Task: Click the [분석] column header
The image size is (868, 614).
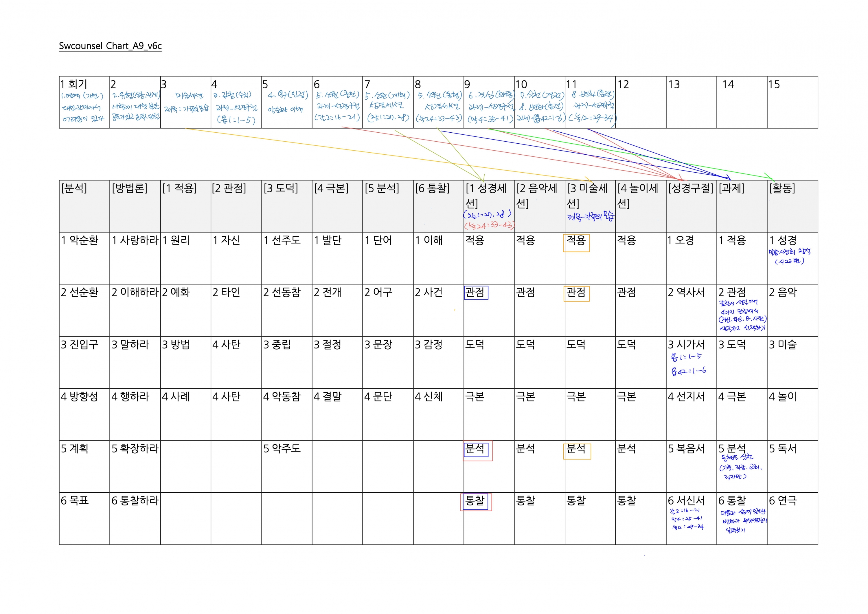Action: click(74, 188)
